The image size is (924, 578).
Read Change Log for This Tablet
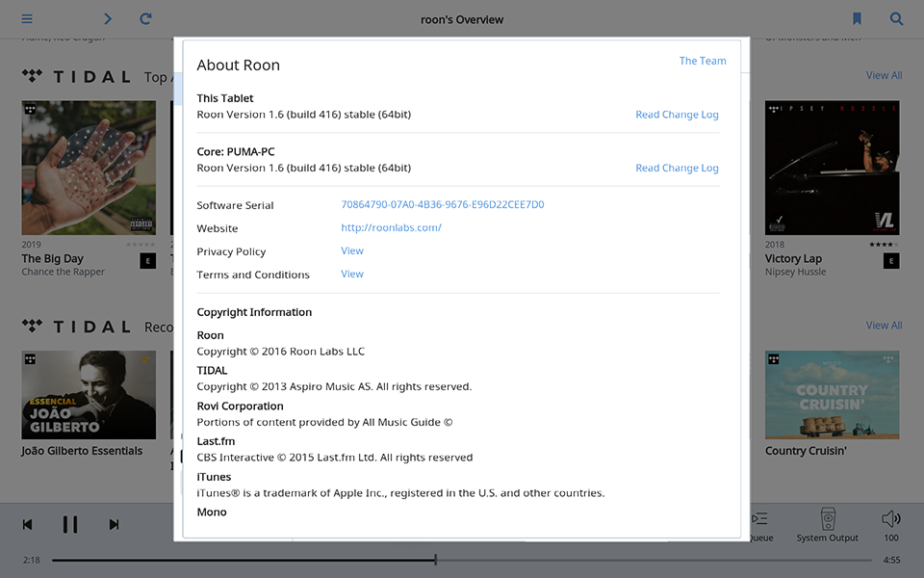(677, 115)
